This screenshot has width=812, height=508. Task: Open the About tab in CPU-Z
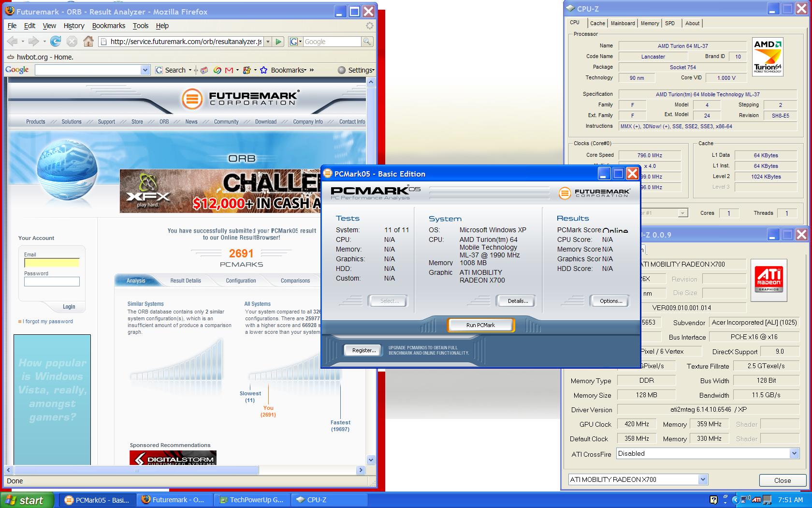pos(692,23)
